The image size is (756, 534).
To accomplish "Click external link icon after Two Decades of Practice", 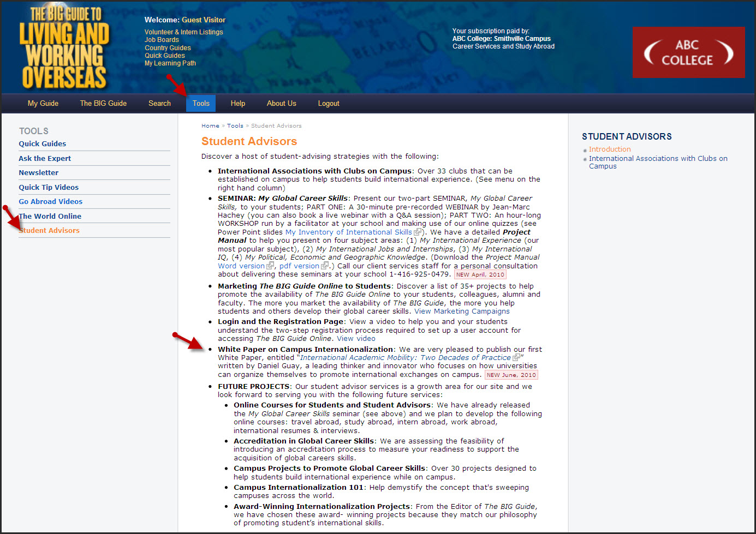I will click(x=516, y=358).
